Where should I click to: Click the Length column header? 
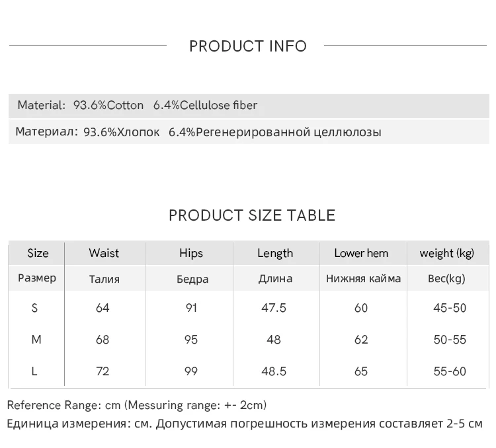click(x=275, y=253)
